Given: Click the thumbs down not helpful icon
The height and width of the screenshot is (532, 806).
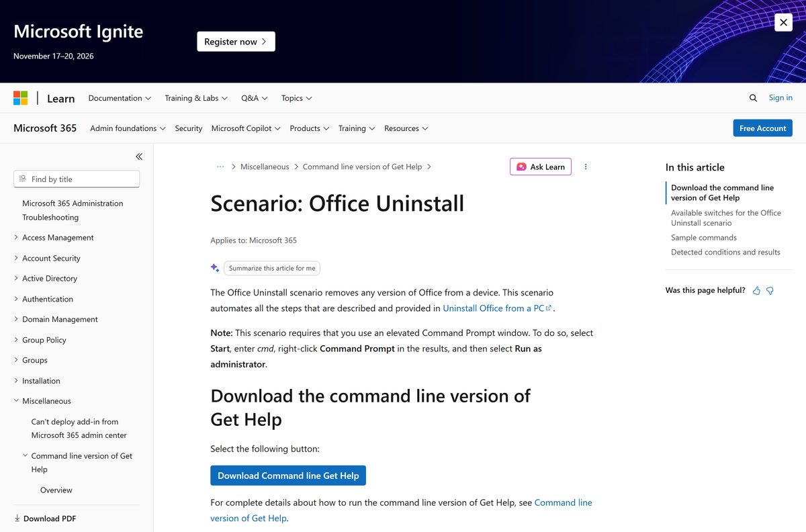Looking at the screenshot, I should [x=770, y=291].
